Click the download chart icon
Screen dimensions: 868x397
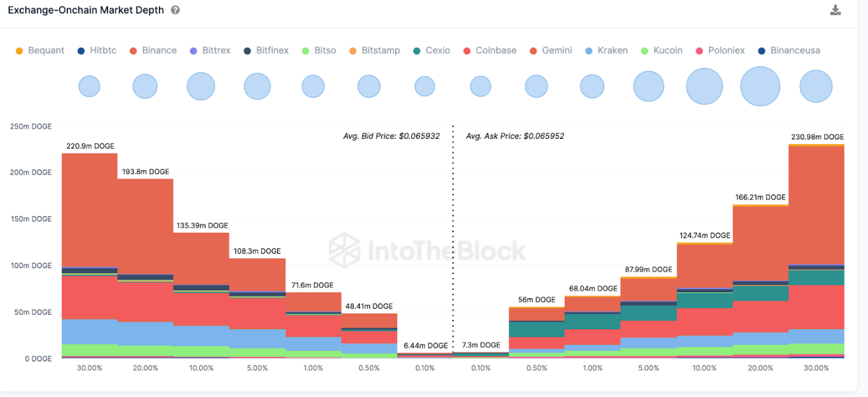(835, 10)
